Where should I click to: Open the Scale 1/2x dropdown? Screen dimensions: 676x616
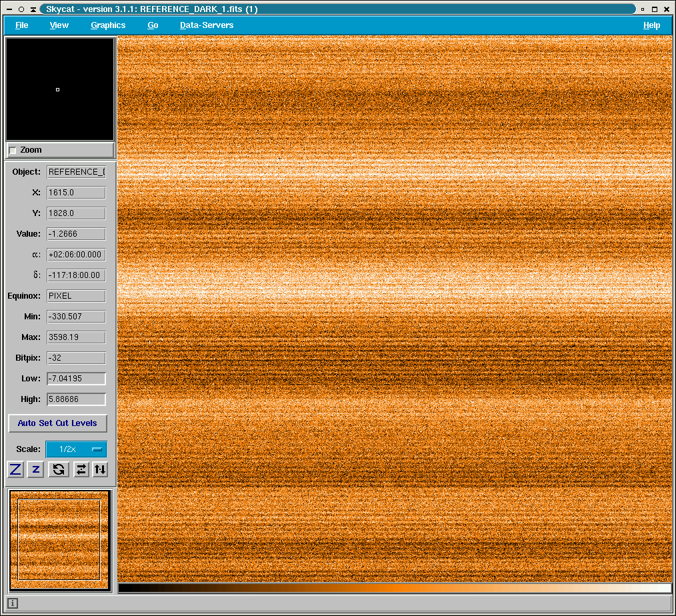point(76,449)
